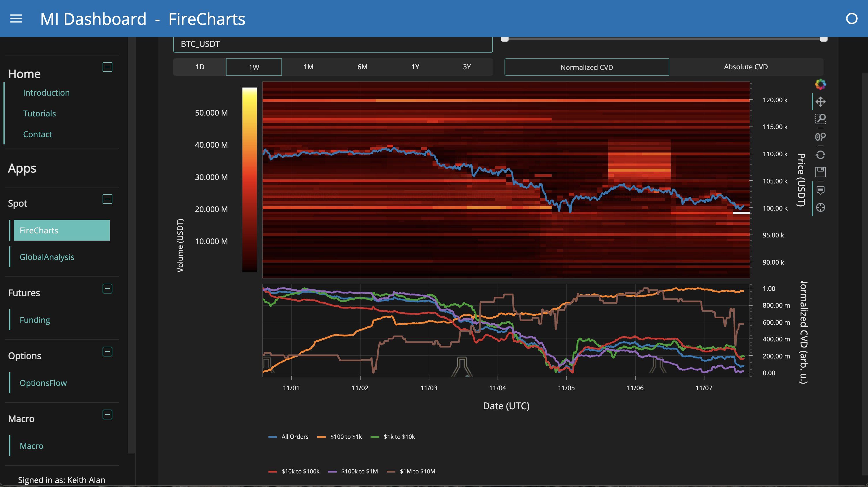
Task: Select the 6M timeframe tab
Action: (362, 67)
